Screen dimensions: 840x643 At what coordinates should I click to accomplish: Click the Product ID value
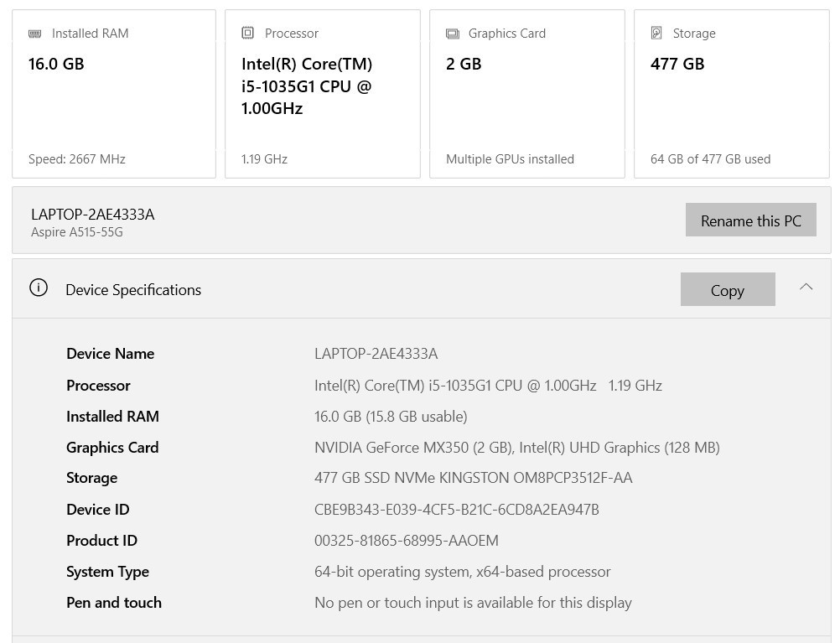point(406,540)
